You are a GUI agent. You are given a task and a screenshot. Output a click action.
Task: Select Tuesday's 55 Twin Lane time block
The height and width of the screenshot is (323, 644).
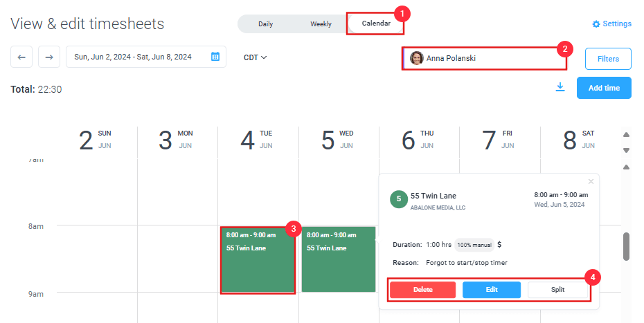(258, 260)
